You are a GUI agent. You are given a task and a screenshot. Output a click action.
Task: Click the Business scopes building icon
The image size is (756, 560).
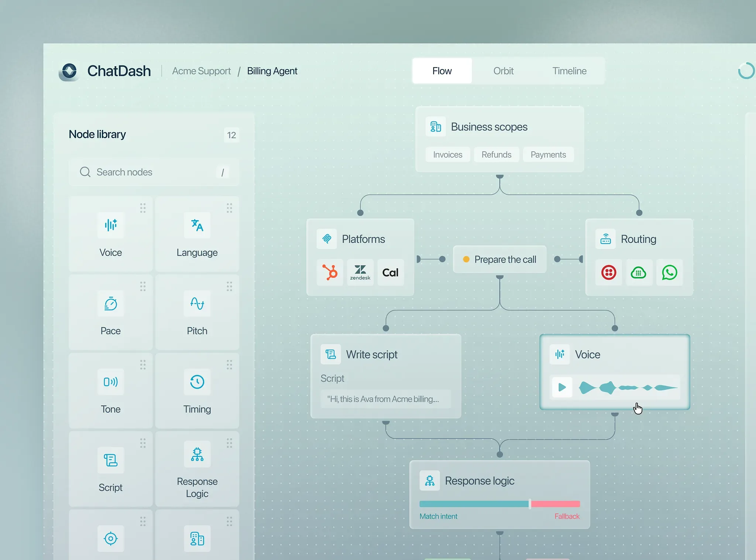click(x=436, y=127)
